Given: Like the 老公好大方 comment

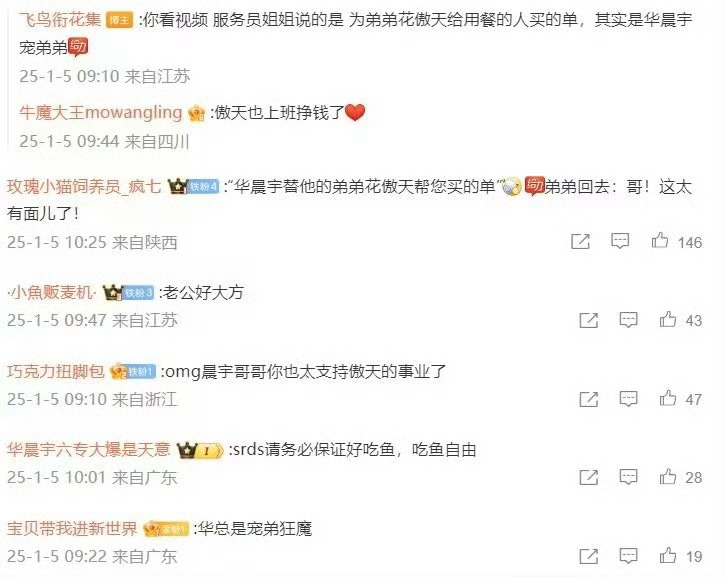Looking at the screenshot, I should [x=668, y=319].
